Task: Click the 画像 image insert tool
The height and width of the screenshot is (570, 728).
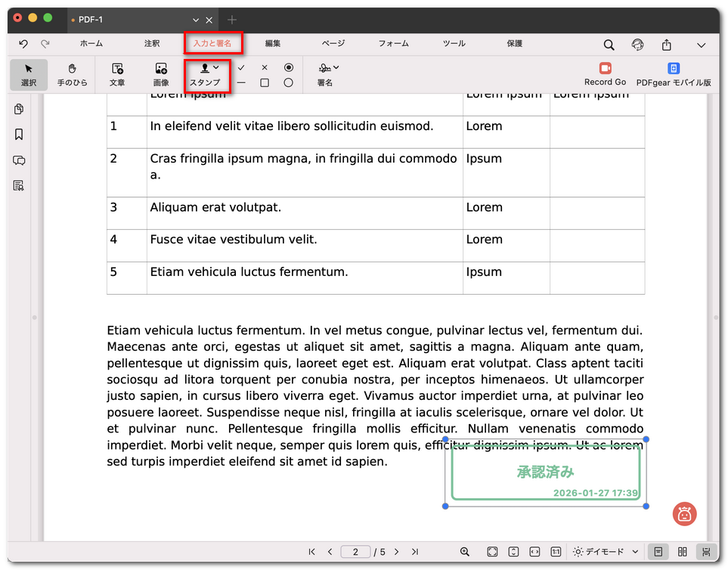Action: pos(161,74)
